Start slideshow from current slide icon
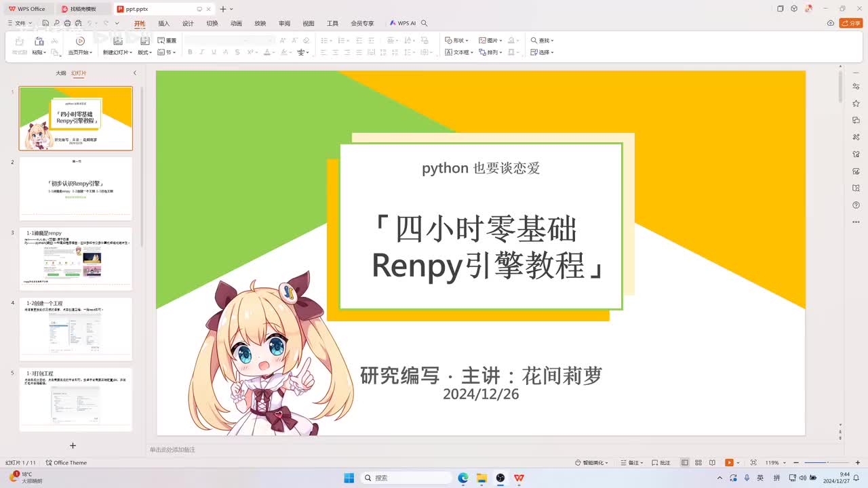 tap(80, 41)
